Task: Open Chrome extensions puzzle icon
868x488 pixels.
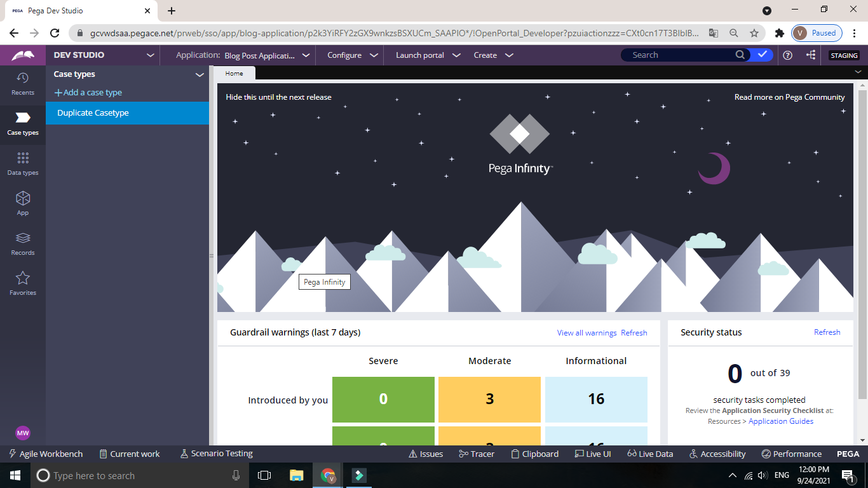Action: click(x=779, y=33)
